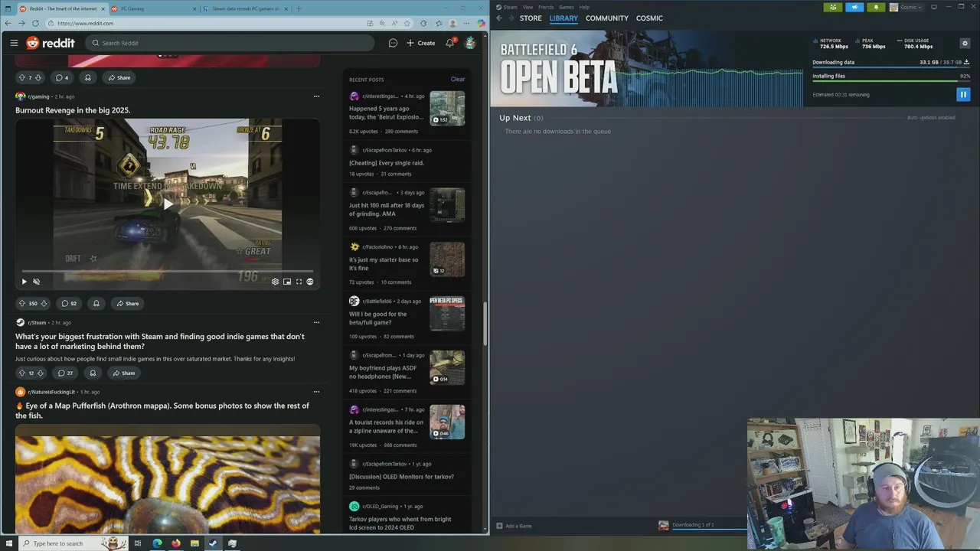Viewport: 980px width, 551px height.
Task: Open View menu in Steam
Action: [x=528, y=7]
